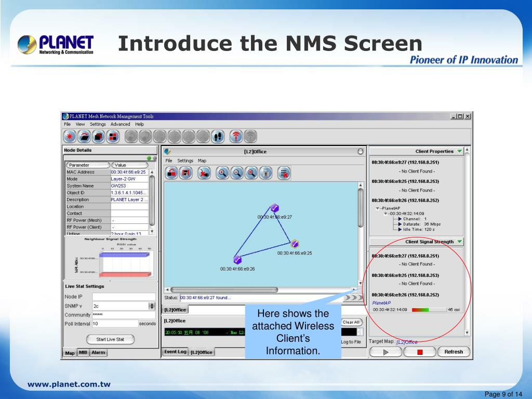Select map node 00:30:4f:66:e9:26
Viewport: 532px width, 399px height.
pyautogui.click(x=237, y=260)
